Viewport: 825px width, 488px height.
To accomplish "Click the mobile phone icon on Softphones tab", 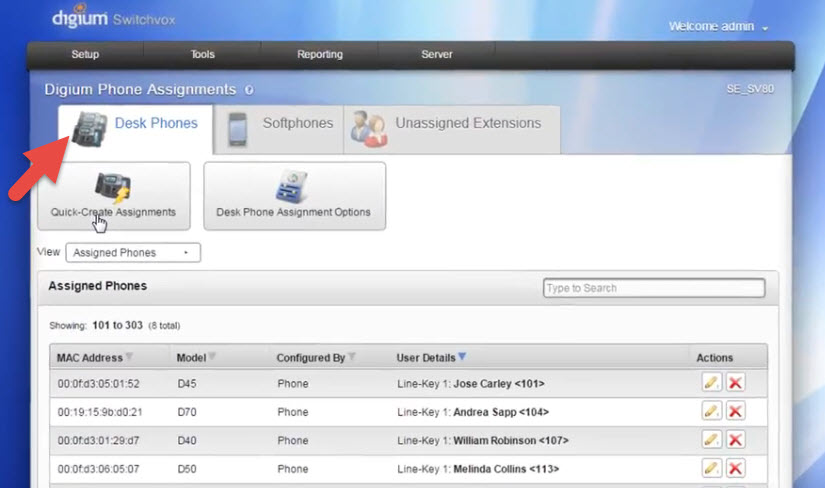I will point(238,129).
